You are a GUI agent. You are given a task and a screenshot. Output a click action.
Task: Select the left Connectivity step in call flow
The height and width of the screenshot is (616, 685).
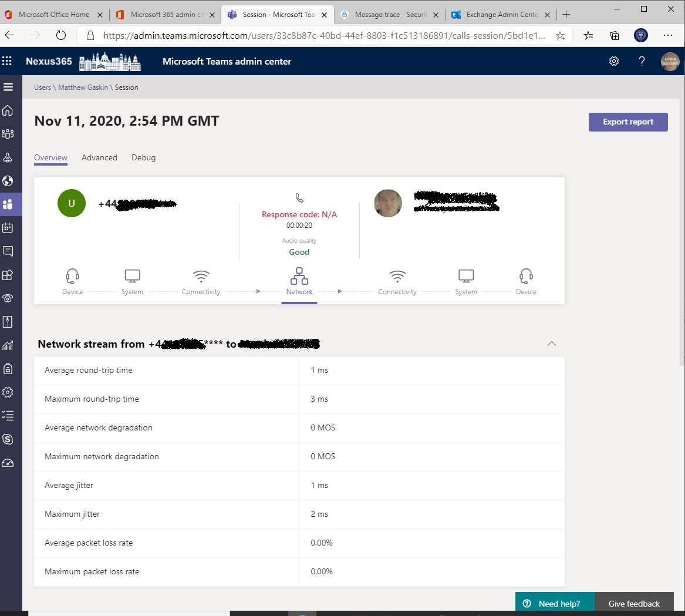[x=201, y=282]
